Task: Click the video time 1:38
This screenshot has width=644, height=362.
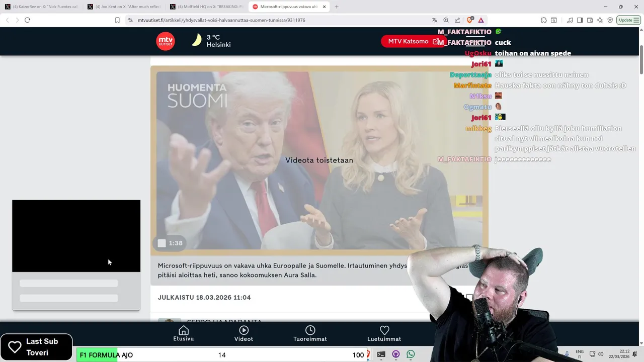Action: click(176, 243)
